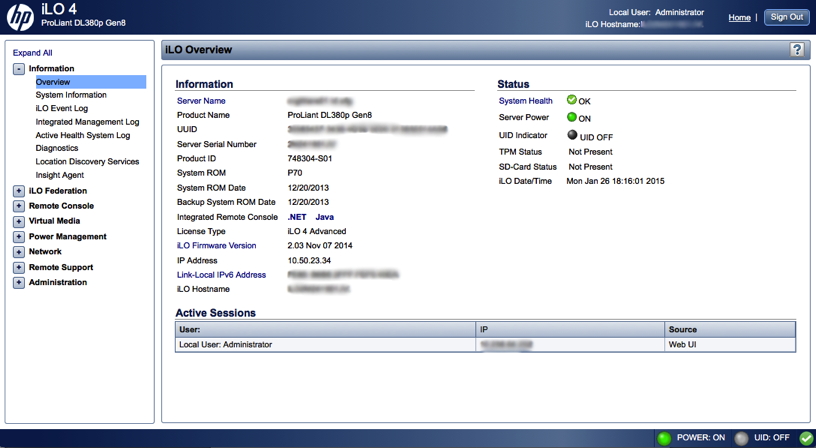Click the Sign Out button

[x=786, y=17]
